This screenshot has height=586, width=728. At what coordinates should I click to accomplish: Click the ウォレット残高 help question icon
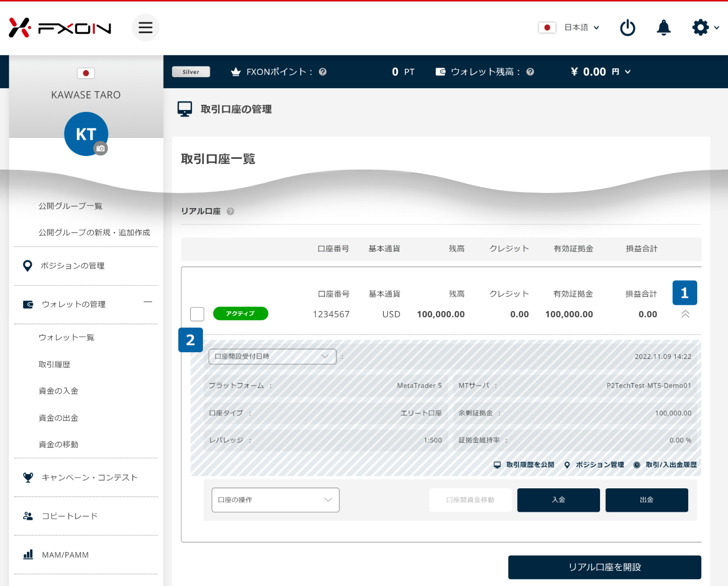point(530,72)
